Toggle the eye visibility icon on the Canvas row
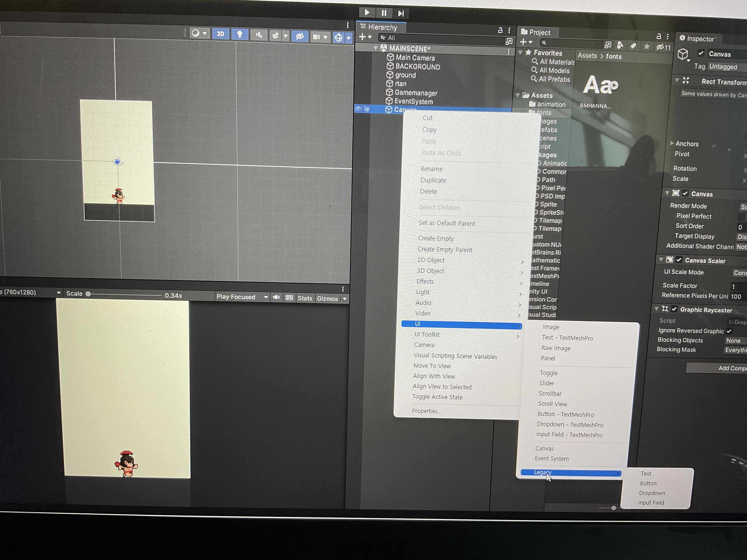This screenshot has height=560, width=747. pos(358,108)
